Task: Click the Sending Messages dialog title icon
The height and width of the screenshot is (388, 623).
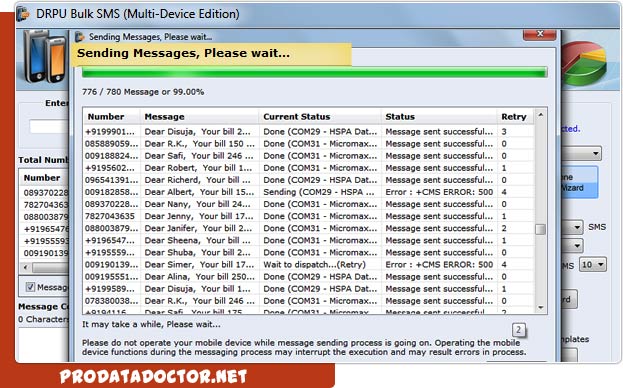Action: pyautogui.click(x=80, y=37)
